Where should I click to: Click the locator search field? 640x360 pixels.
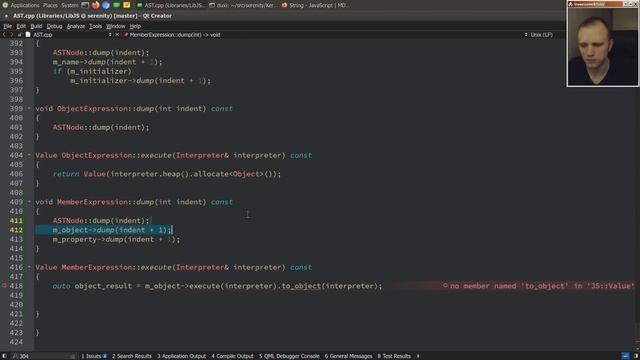(44, 356)
